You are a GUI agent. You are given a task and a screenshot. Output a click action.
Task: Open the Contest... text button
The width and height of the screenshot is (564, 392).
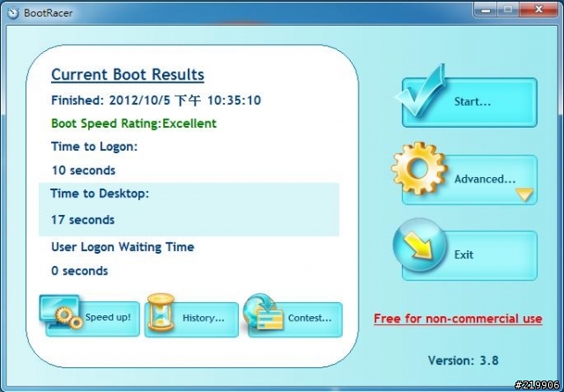tap(309, 318)
